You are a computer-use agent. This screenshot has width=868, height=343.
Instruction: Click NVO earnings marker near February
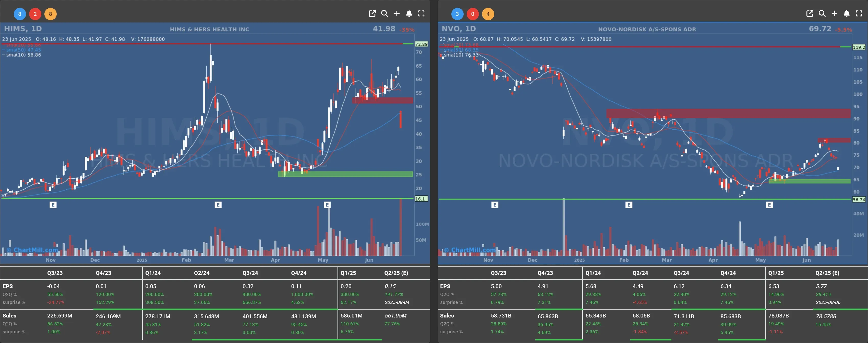pos(629,205)
